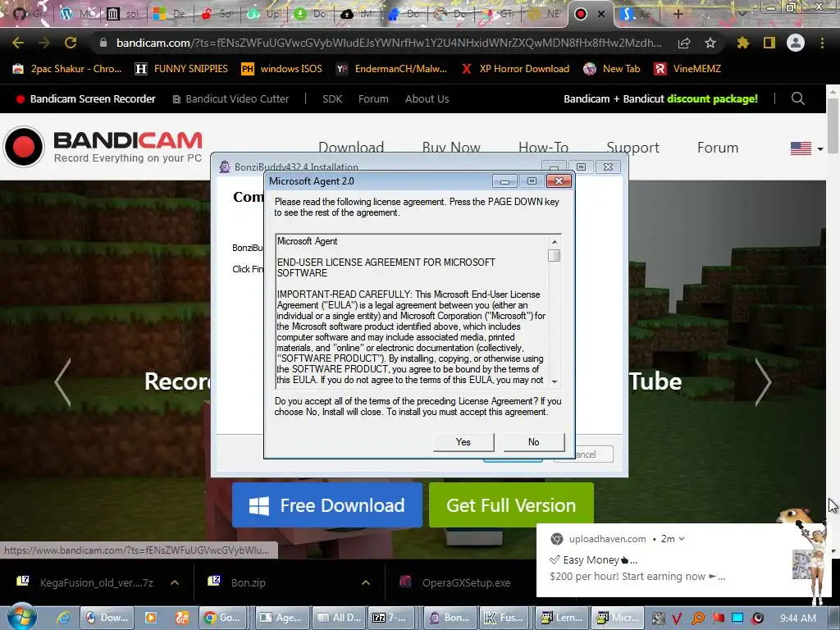Open Windows Media Player taskbar icon
The image size is (840, 630).
pyautogui.click(x=151, y=618)
